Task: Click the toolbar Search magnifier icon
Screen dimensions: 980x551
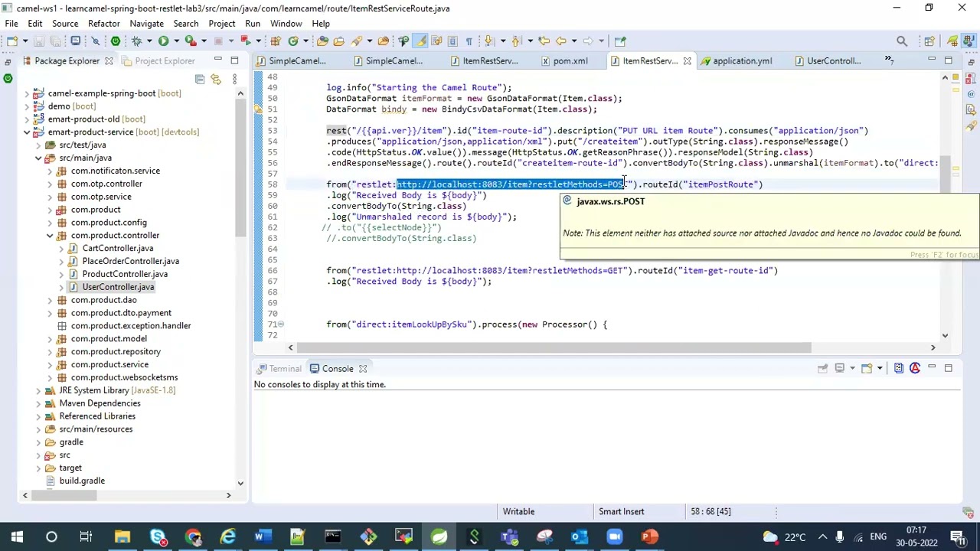Action: [x=902, y=41]
